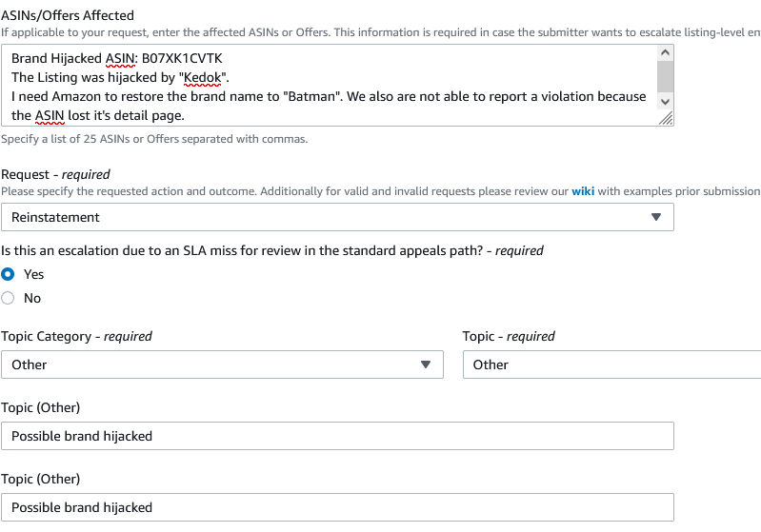This screenshot has width=761, height=532.
Task: Open the wiki link for request examples
Action: (582, 191)
